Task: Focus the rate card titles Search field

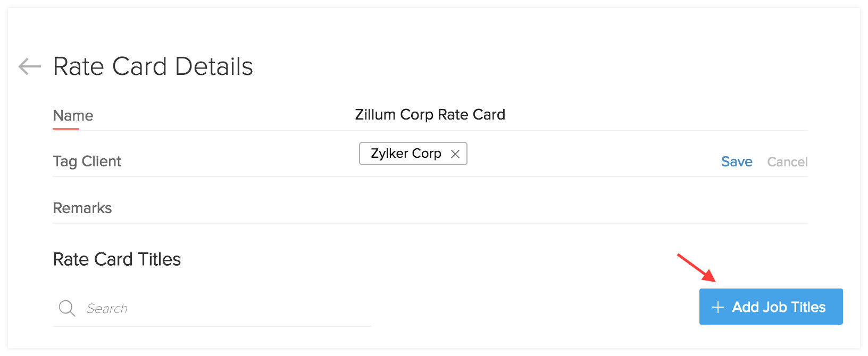Action: pos(223,309)
